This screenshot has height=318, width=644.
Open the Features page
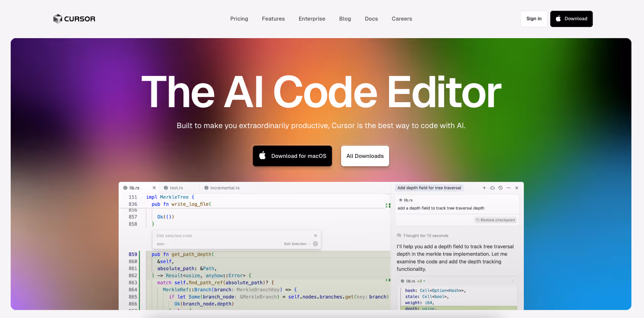click(273, 19)
